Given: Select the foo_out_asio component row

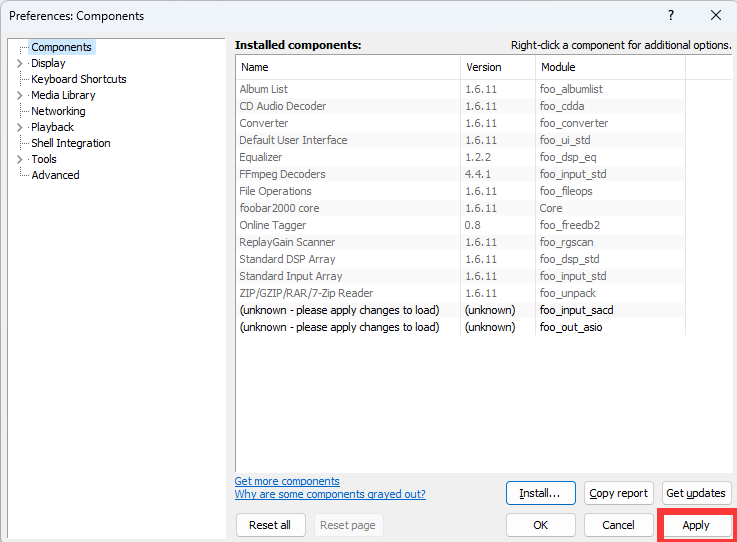Looking at the screenshot, I should point(461,327).
